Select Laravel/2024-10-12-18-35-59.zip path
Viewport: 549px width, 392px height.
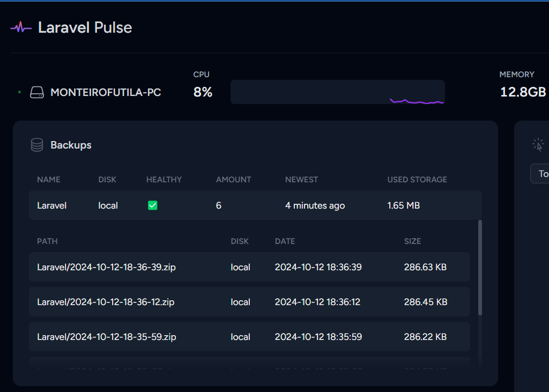[107, 337]
